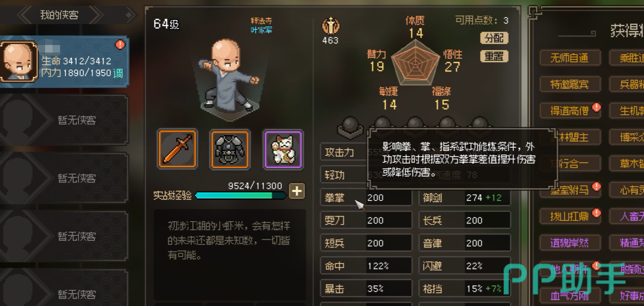Click the 我的侠客 header tab
The height and width of the screenshot is (306, 644).
point(59,14)
